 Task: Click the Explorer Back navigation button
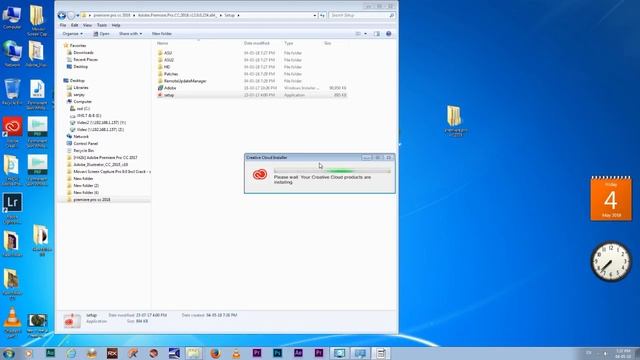click(x=62, y=16)
